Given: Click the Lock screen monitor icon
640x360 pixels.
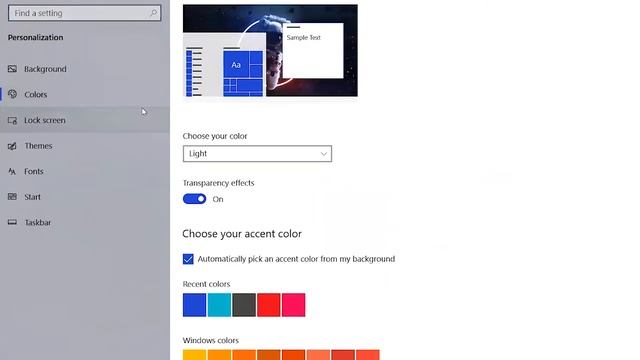Looking at the screenshot, I should pos(12,120).
